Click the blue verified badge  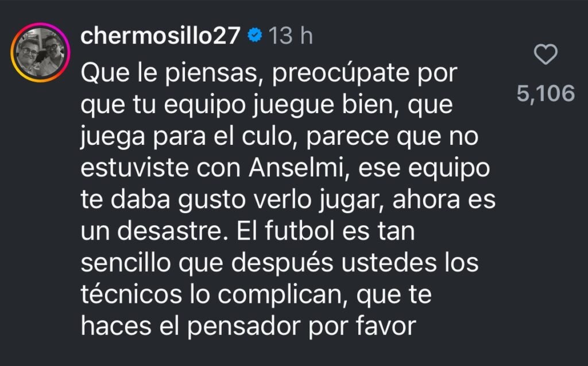pos(254,36)
